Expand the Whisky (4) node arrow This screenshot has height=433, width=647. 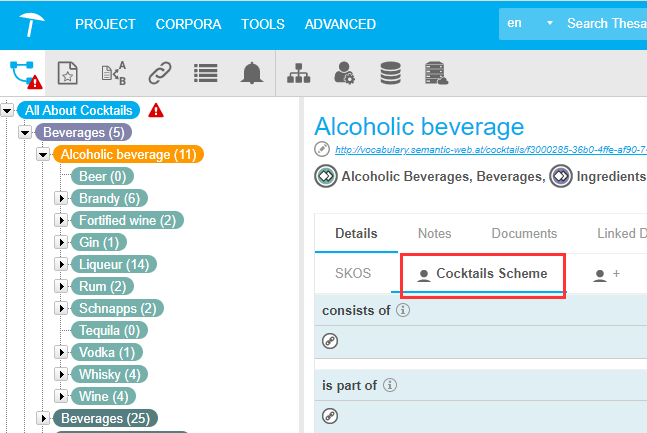click(61, 375)
